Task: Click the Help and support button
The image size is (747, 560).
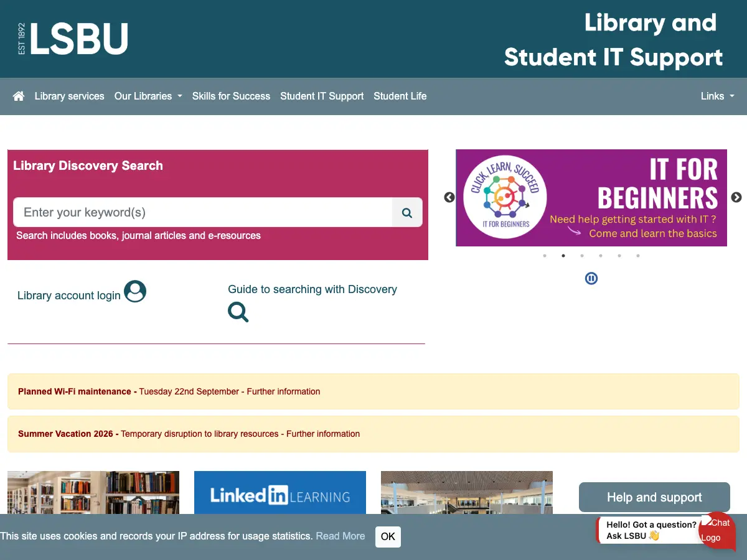Action: (x=654, y=497)
